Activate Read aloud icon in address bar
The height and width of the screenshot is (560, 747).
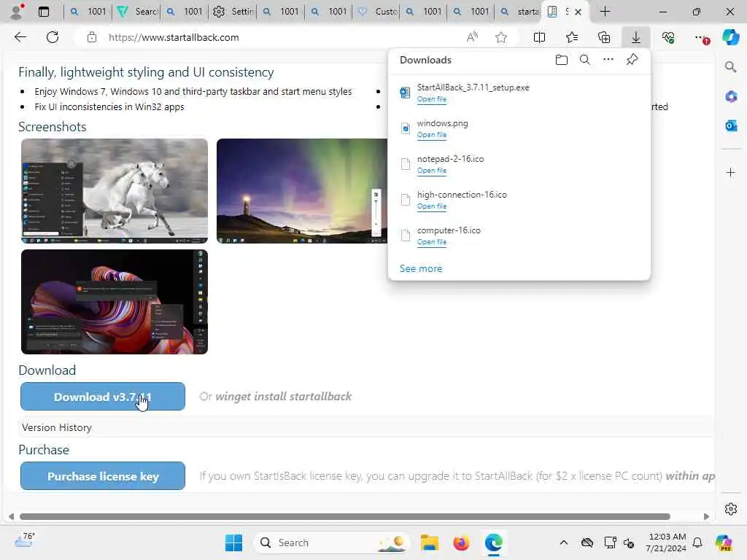pyautogui.click(x=472, y=37)
